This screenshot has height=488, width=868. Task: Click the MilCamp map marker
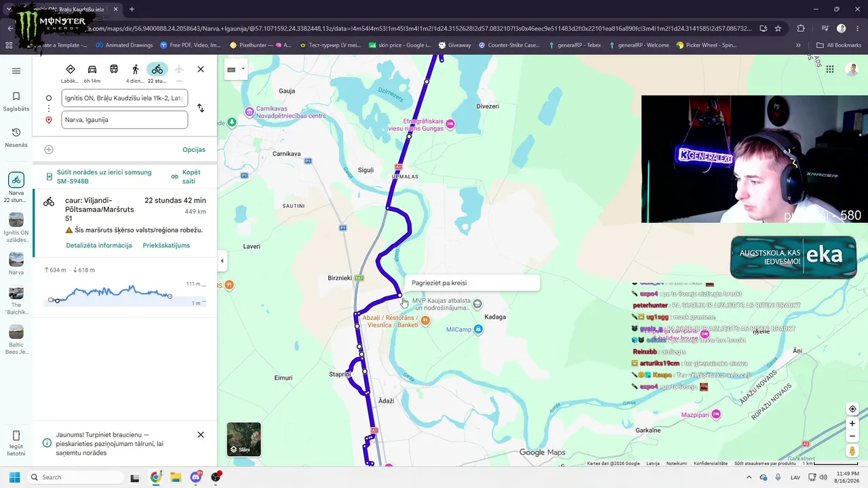pyautogui.click(x=478, y=329)
